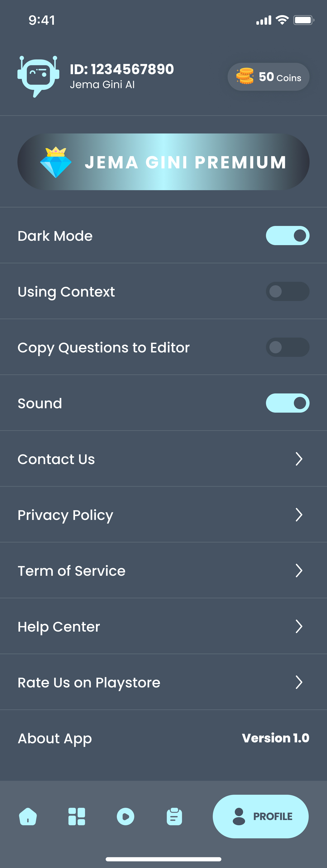Open the play video tab icon
The image size is (327, 868).
point(126,817)
